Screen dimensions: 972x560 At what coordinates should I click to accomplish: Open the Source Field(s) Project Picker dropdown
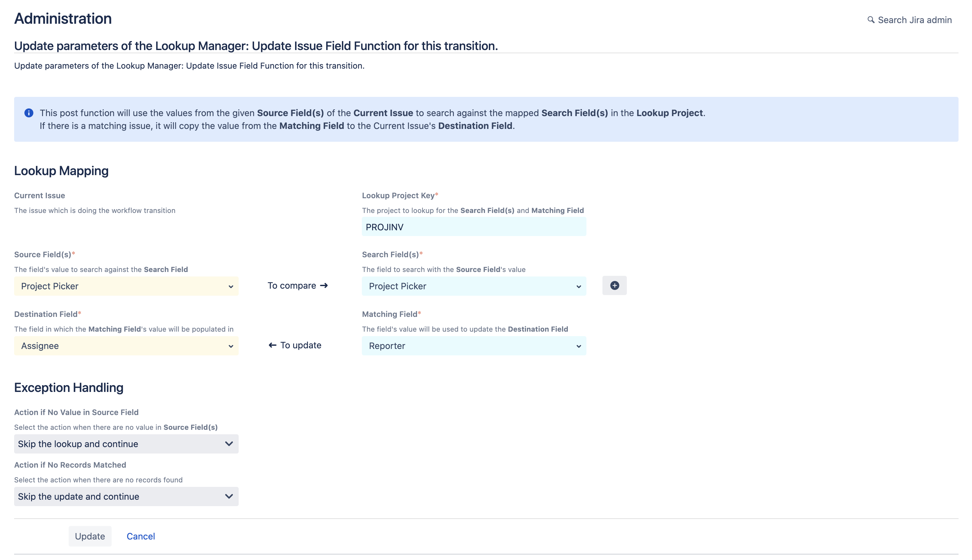tap(126, 286)
